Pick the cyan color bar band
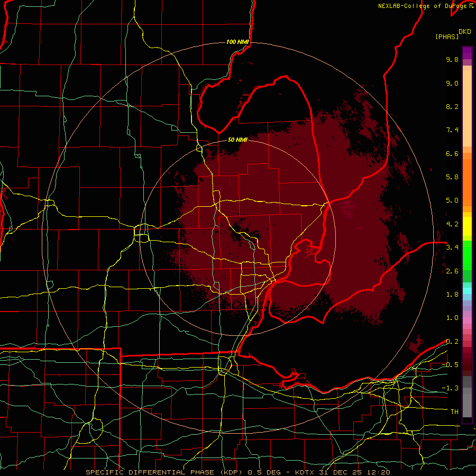The image size is (476, 476). coord(467,291)
